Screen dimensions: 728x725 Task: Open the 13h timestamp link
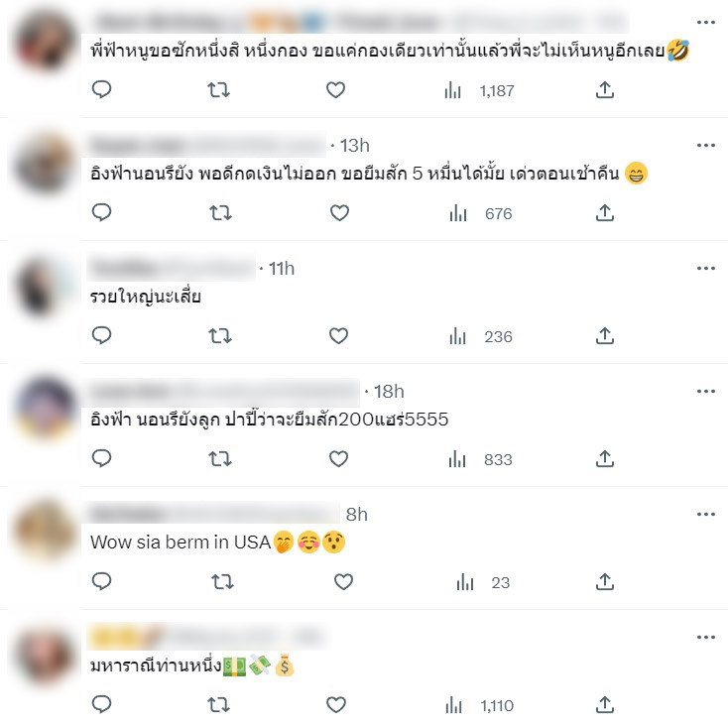pyautogui.click(x=355, y=146)
